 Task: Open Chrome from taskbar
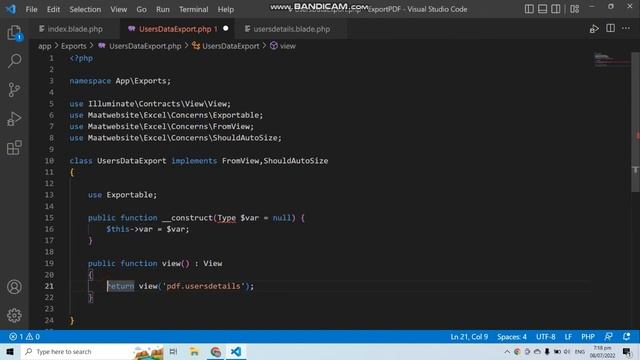tap(216, 351)
